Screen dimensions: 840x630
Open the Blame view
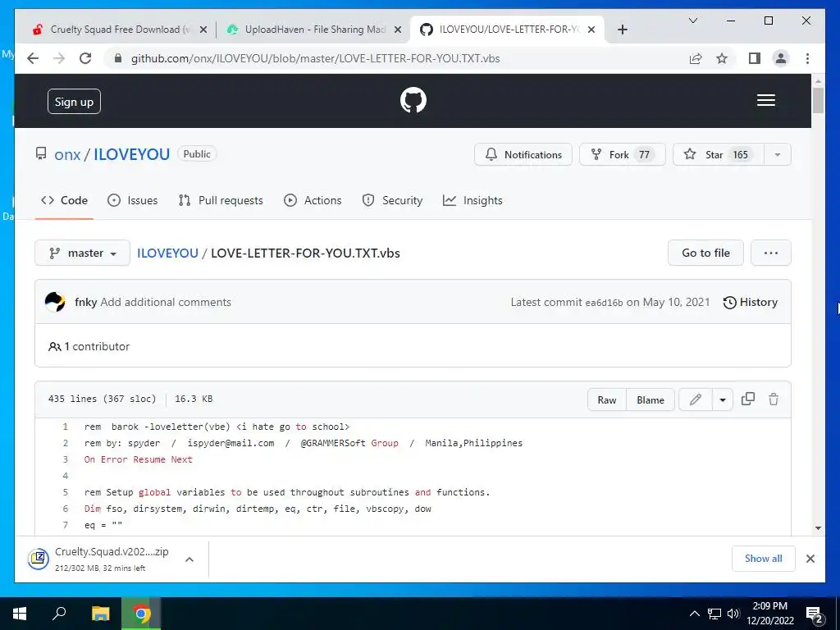coord(650,399)
